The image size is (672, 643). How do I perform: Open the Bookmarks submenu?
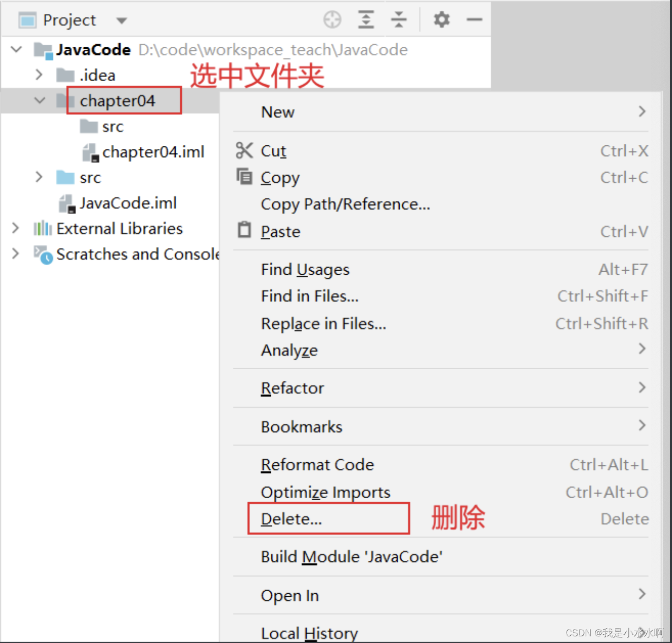[x=441, y=427]
